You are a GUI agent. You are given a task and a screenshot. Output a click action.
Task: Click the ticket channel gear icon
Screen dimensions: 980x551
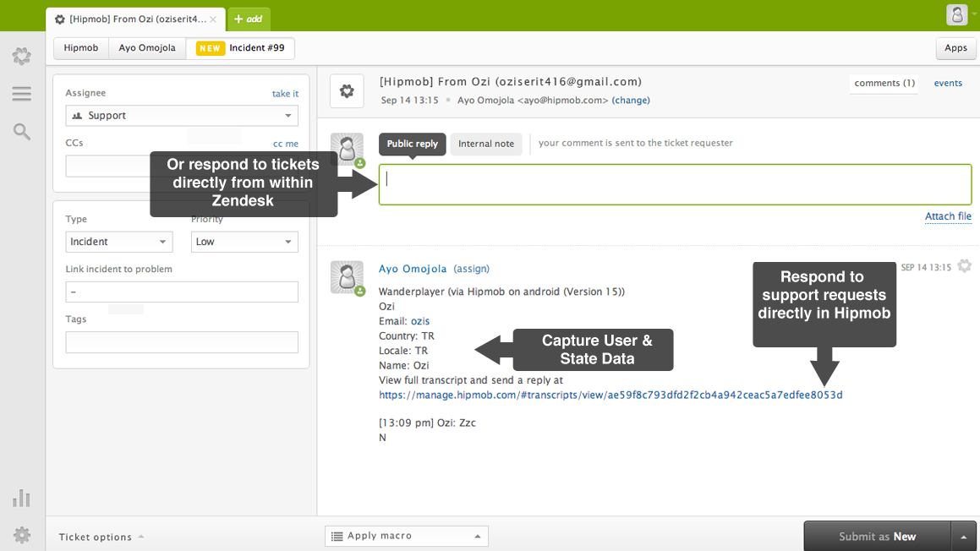(x=347, y=91)
